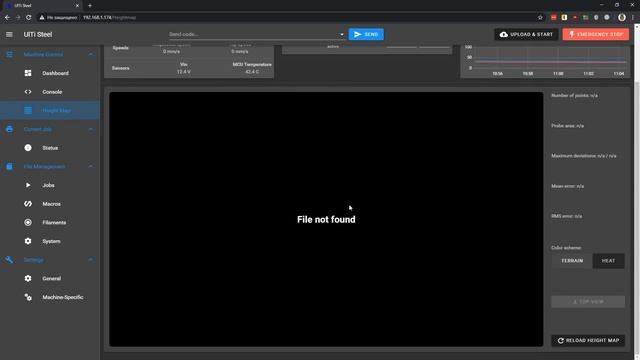Click the Settings wrench icon
The image size is (640, 360).
coord(9,260)
